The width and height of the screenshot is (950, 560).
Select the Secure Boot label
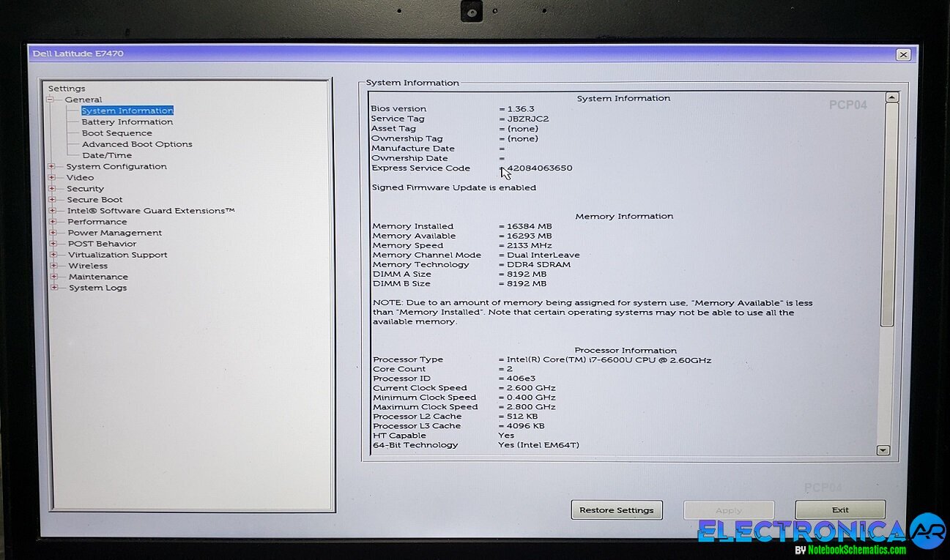[x=94, y=199]
